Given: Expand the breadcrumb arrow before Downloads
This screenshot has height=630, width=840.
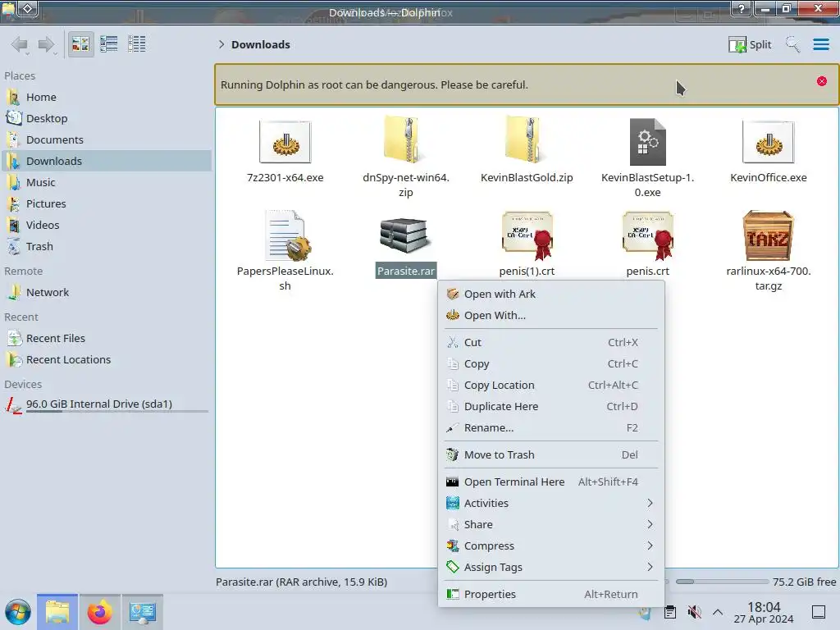Looking at the screenshot, I should [221, 44].
